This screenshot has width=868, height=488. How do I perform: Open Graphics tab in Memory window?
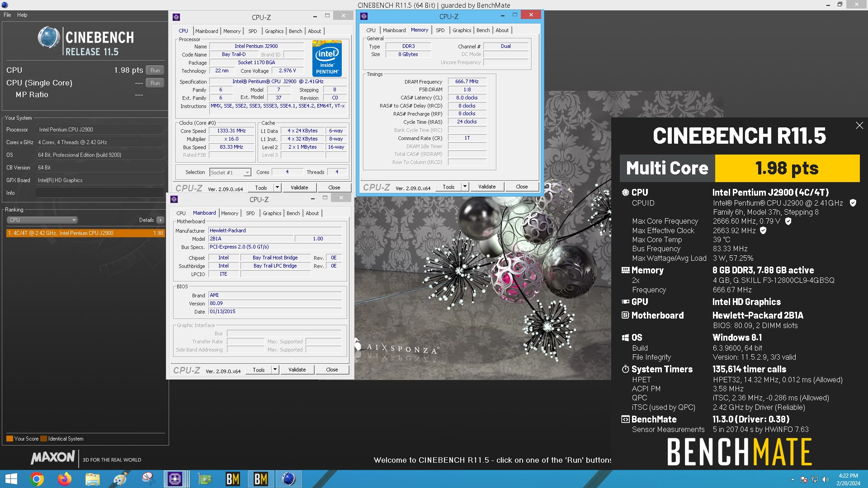[462, 30]
